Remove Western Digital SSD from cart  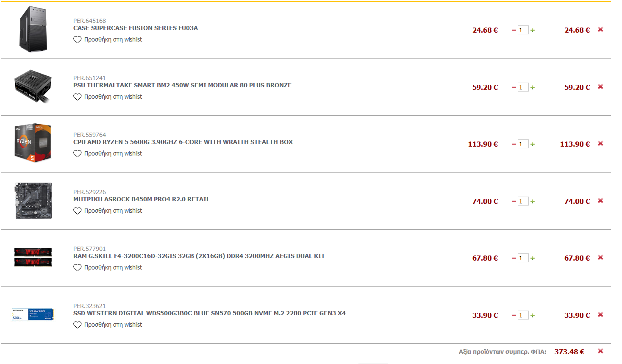click(600, 315)
